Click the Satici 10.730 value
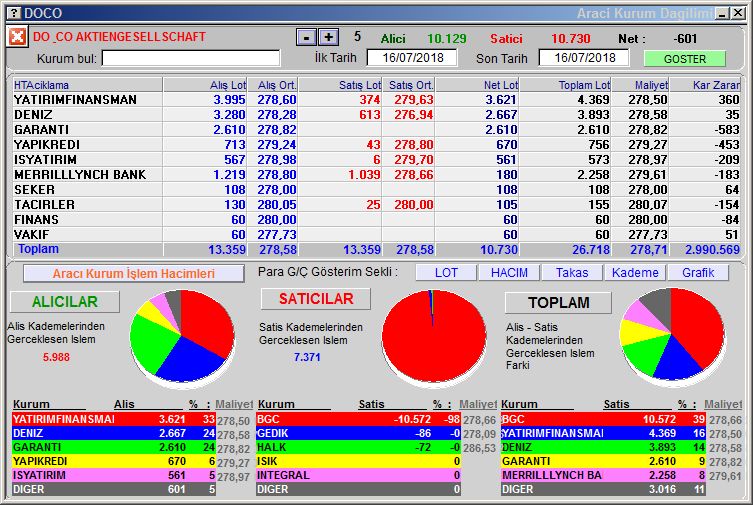753x505 pixels. 571,38
